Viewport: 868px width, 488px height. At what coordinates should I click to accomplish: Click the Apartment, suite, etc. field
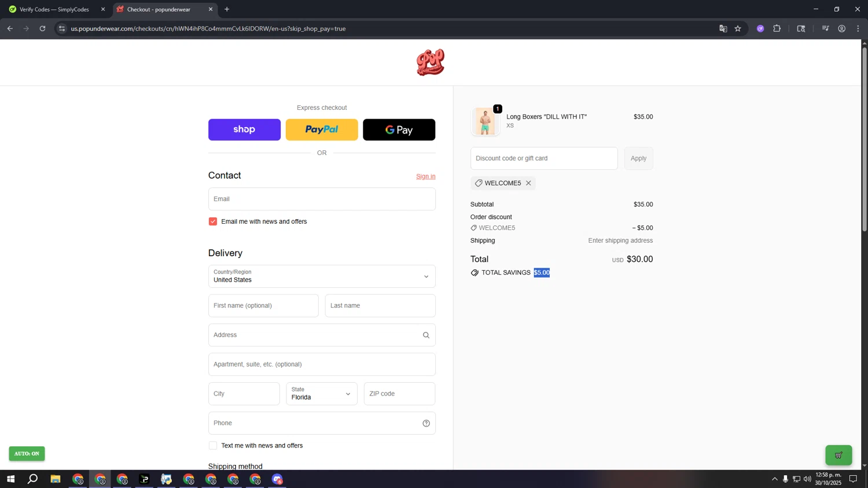(322, 364)
